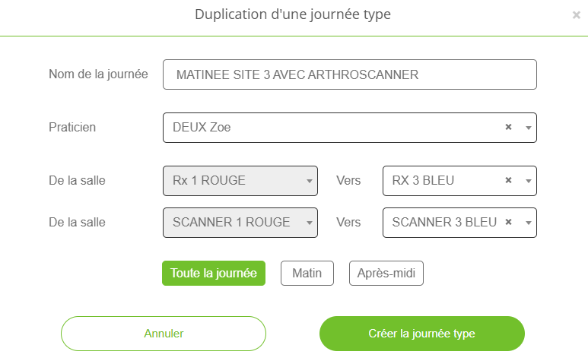Screen dimensions: 588x364
Task: Select the Matin period option
Action: [x=307, y=274]
